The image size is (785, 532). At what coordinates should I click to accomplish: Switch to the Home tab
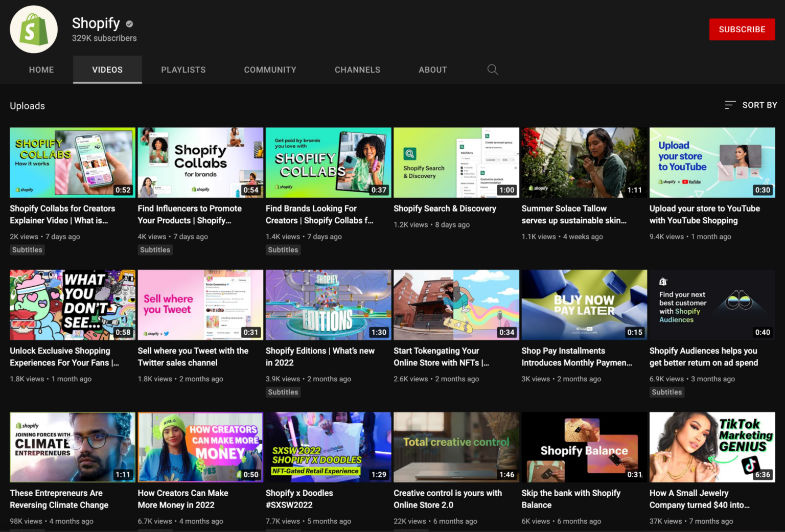pyautogui.click(x=41, y=70)
